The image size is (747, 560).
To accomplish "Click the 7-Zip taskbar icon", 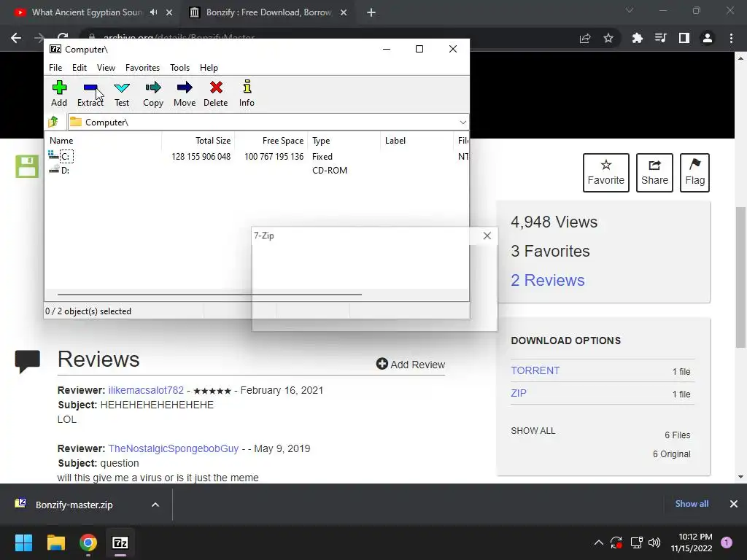I will (120, 542).
